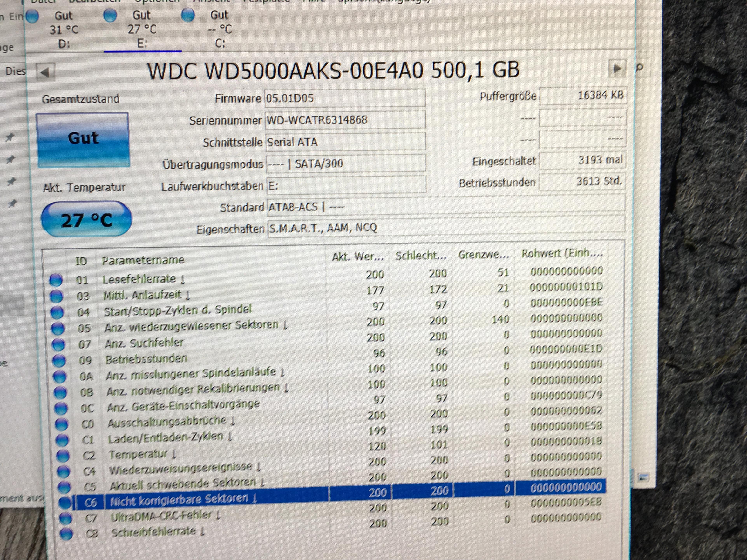
Task: Click the Firmware text field
Action: click(344, 98)
